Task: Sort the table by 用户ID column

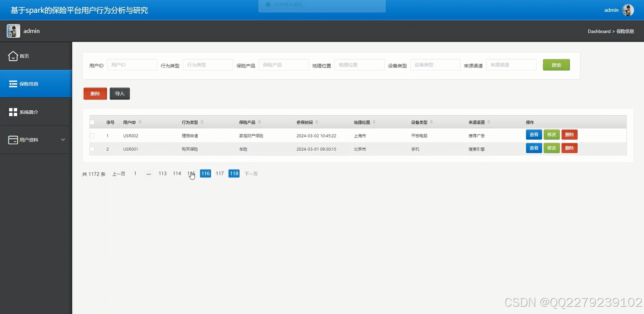Action: (x=140, y=122)
